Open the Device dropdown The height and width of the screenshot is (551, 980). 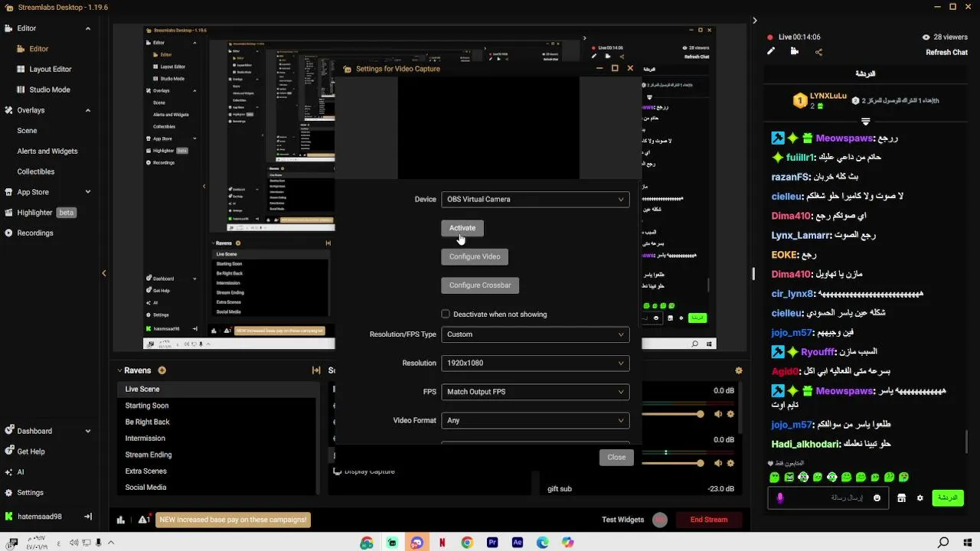tap(535, 200)
